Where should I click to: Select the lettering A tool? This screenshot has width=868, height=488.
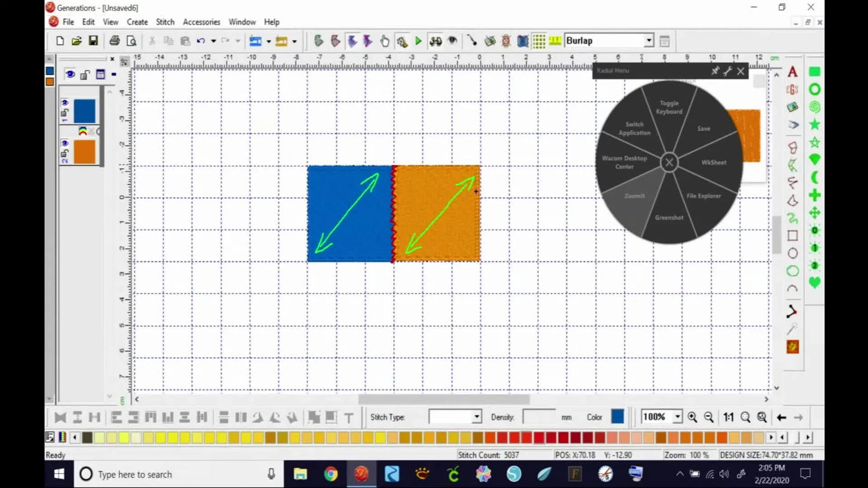tap(793, 71)
